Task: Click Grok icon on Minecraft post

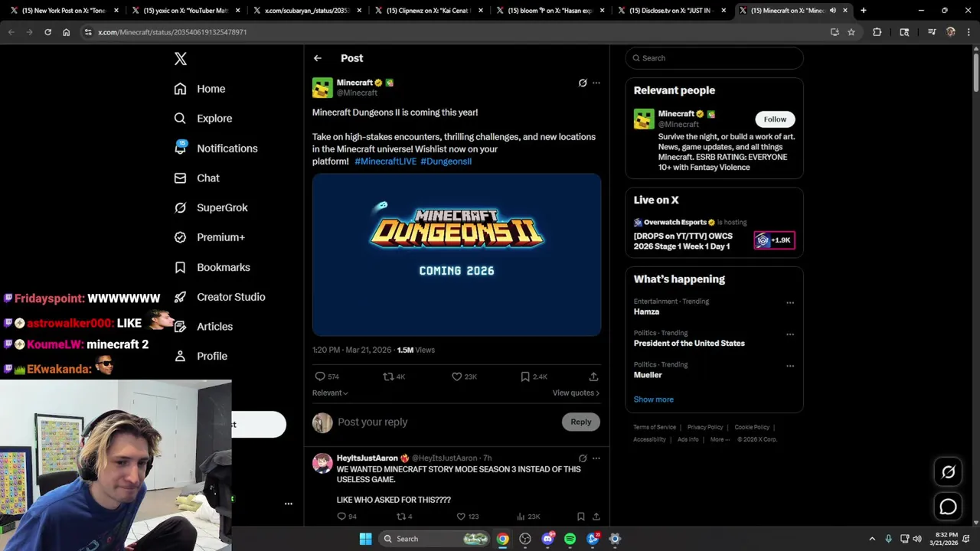Action: (583, 83)
